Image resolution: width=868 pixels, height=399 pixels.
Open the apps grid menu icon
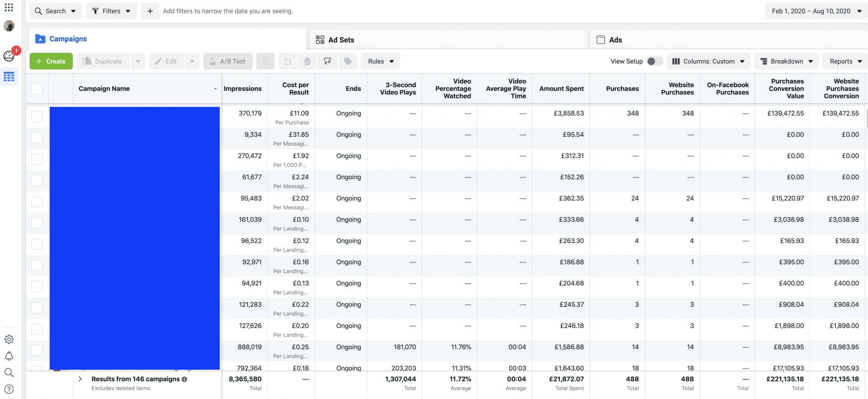pyautogui.click(x=9, y=8)
